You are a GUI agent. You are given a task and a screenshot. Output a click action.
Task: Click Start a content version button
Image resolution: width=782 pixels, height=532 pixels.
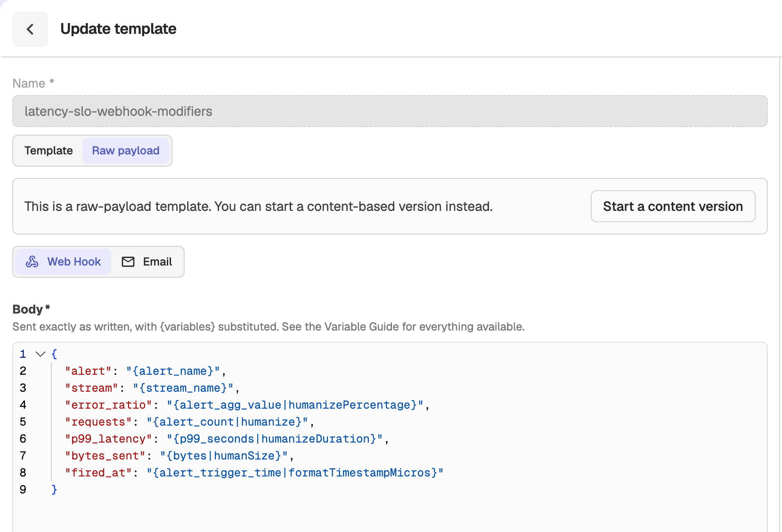tap(673, 206)
